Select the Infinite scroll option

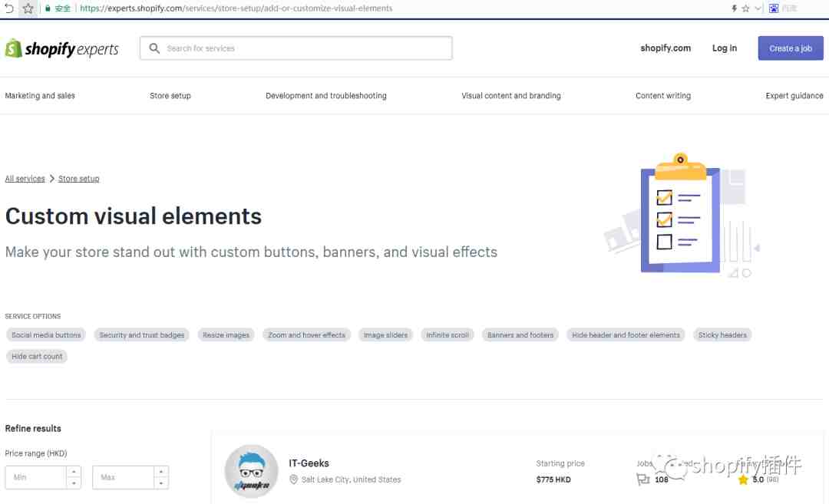[448, 335]
